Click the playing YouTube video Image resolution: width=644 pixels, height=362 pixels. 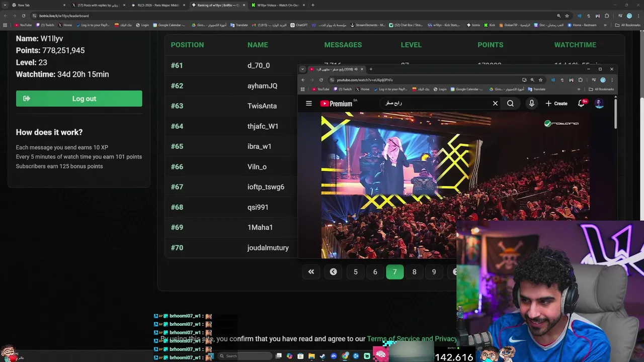click(455, 185)
